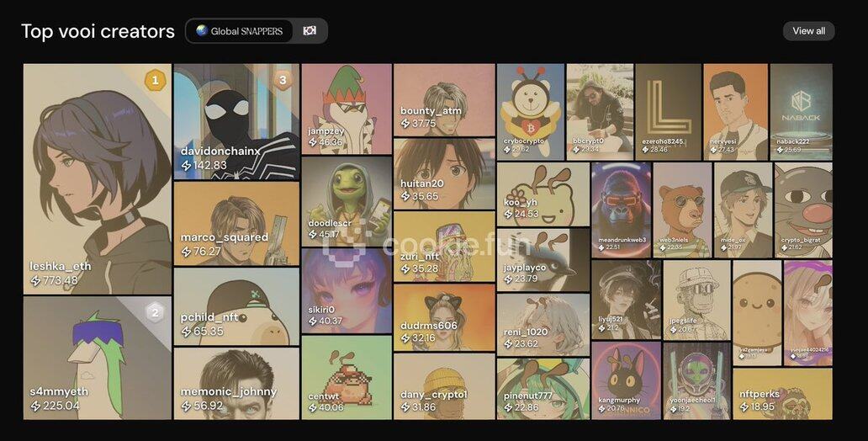Open the View all button
Screen dimensions: 868x441
809,31
